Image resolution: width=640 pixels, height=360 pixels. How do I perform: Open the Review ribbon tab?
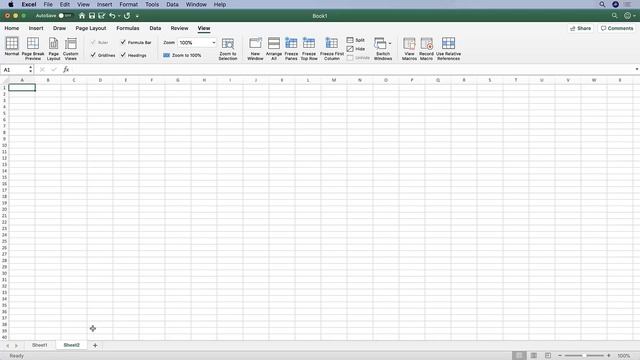[179, 28]
